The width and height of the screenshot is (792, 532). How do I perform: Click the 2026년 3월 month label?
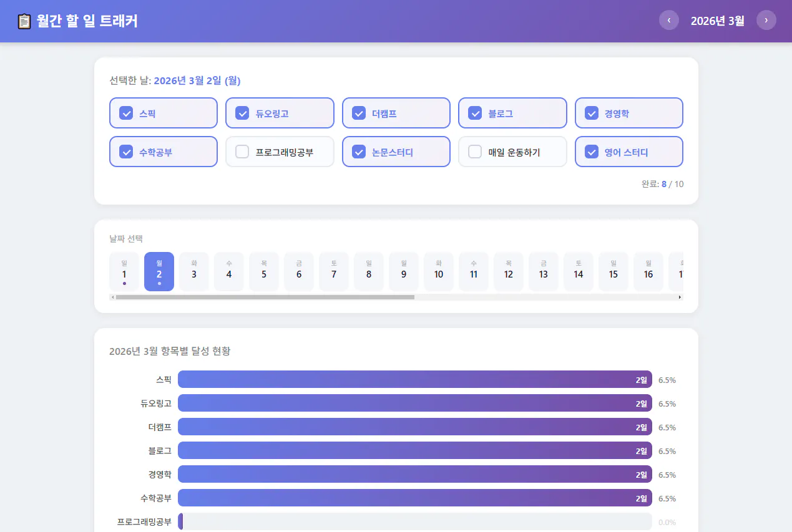718,21
